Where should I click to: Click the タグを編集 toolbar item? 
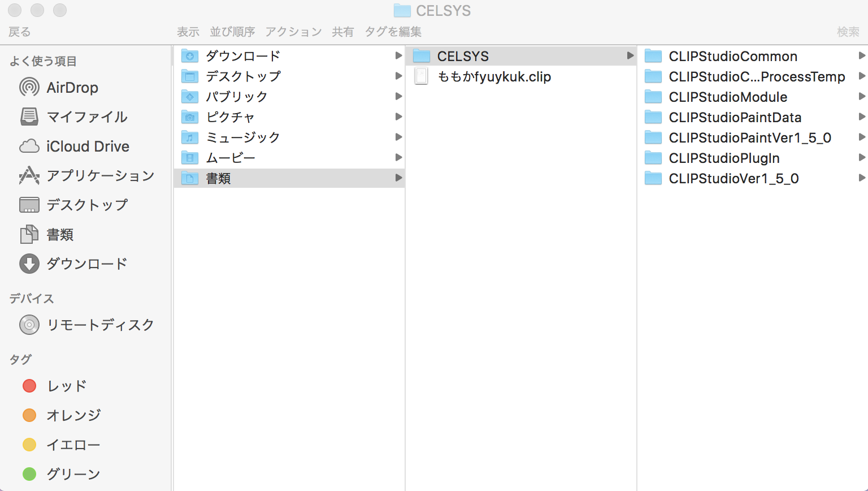click(x=393, y=32)
